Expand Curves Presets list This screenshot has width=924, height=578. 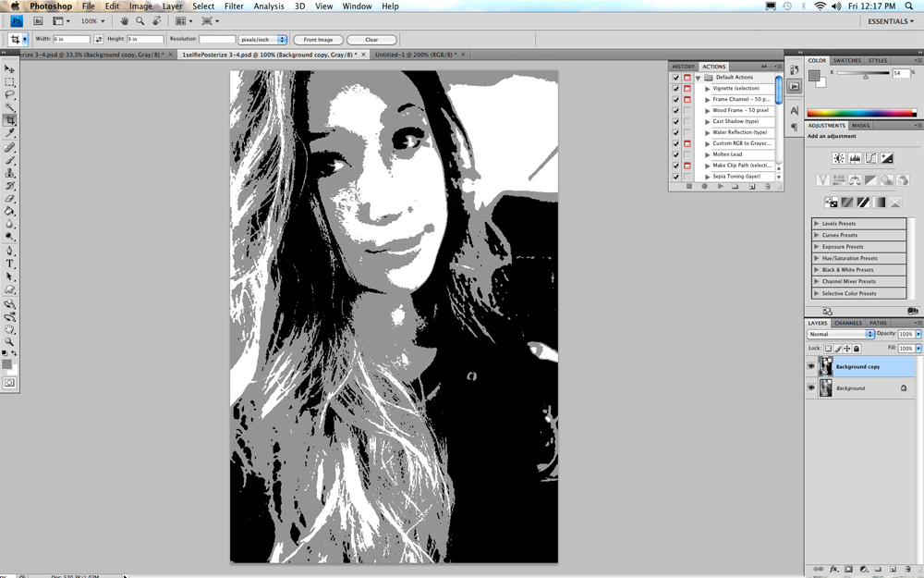(816, 235)
